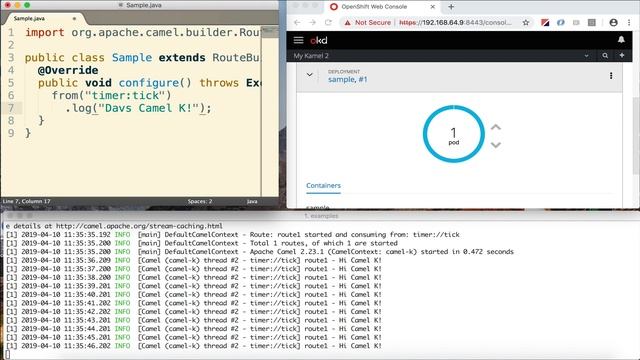Viewport: 640px width, 360px height.
Task: Click the #1 deployment revision link
Action: pyautogui.click(x=362, y=79)
